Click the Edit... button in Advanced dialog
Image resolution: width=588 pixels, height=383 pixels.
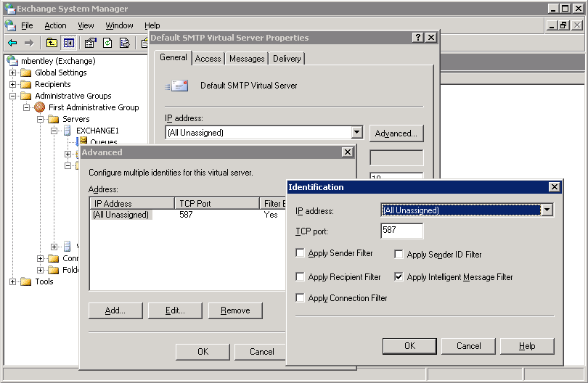click(x=175, y=310)
